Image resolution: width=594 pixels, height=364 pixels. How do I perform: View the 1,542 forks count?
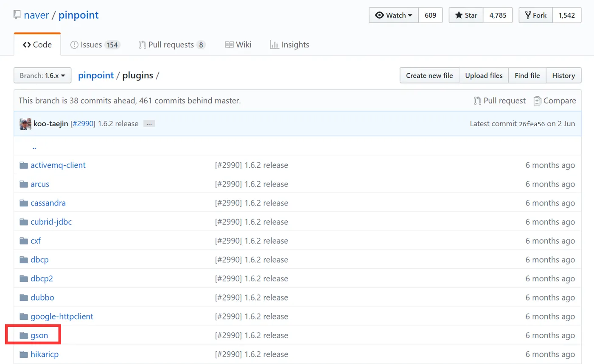point(566,15)
